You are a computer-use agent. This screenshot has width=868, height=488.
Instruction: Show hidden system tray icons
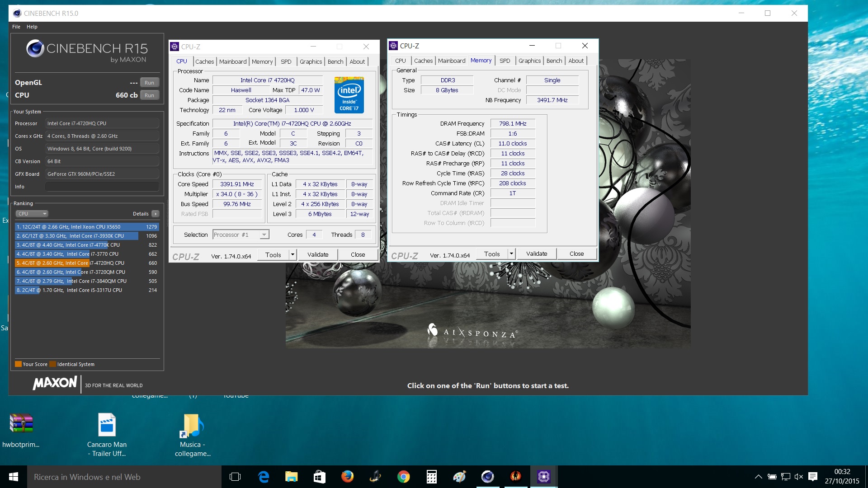tap(759, 477)
